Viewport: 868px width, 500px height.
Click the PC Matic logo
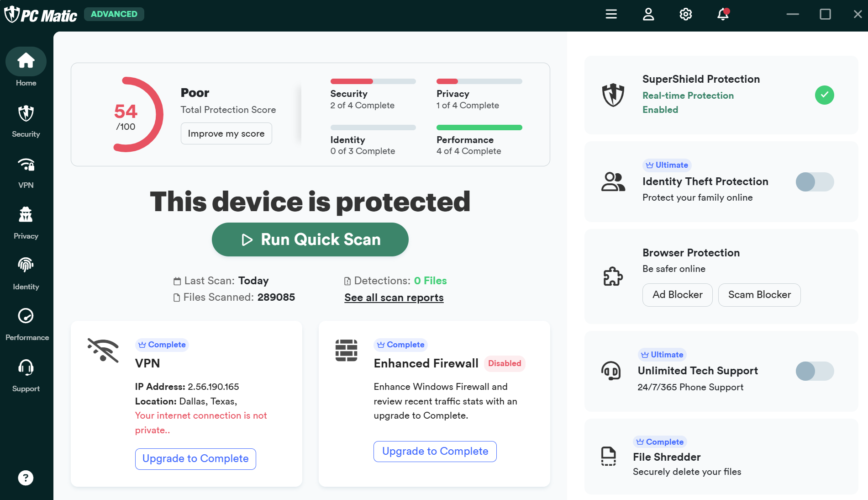tap(41, 15)
